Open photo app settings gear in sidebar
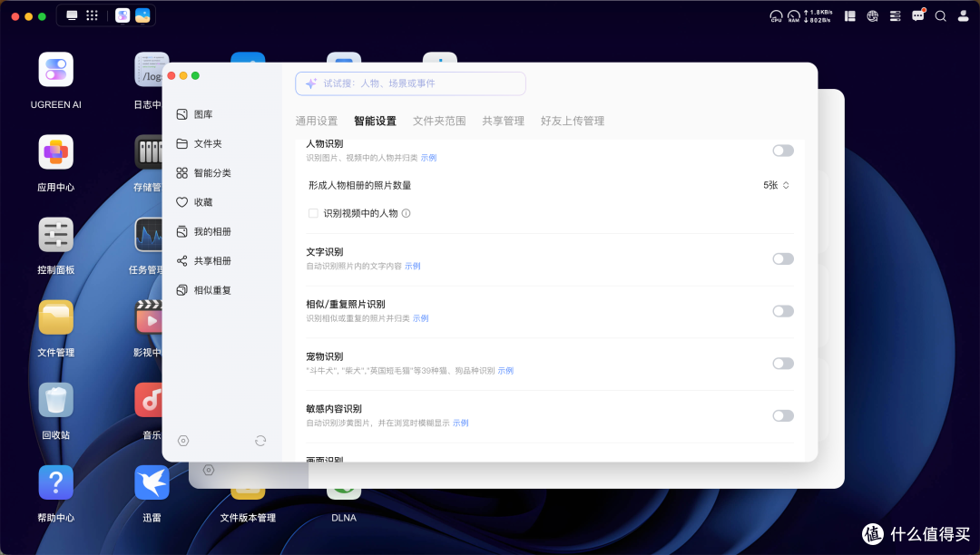This screenshot has width=980, height=555. point(183,441)
